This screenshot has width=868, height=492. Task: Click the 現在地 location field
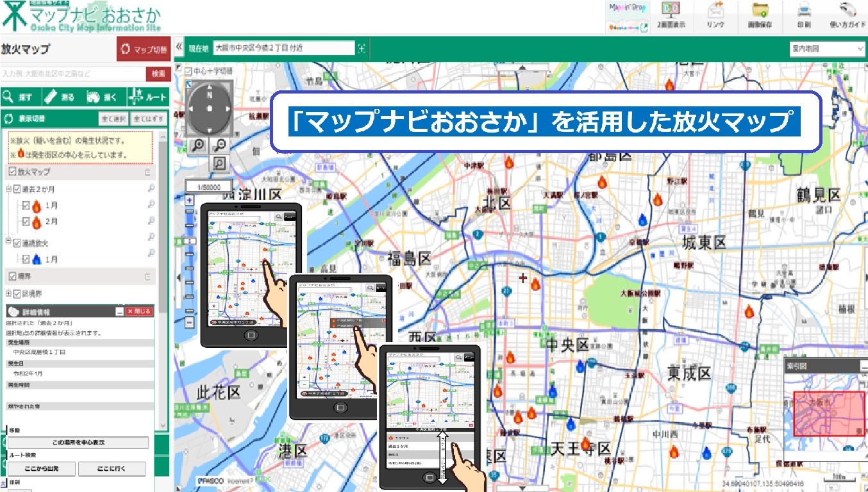pyautogui.click(x=284, y=48)
